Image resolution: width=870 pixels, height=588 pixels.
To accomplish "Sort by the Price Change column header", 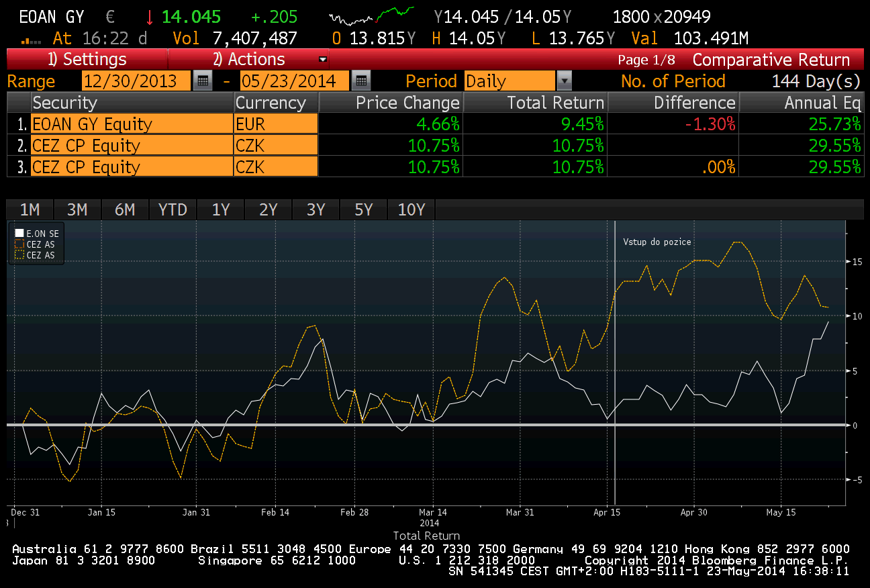I will (x=391, y=103).
